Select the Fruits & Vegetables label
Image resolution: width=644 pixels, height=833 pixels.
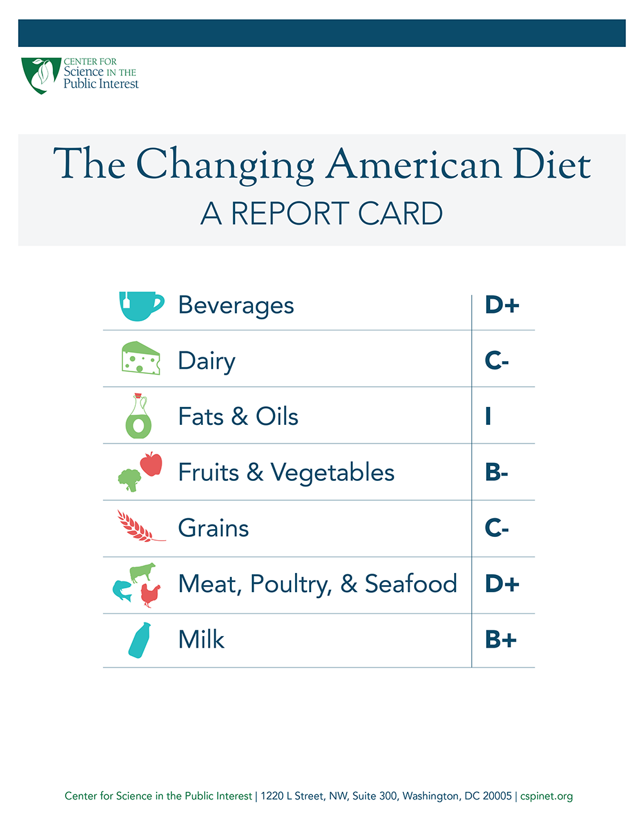point(286,473)
